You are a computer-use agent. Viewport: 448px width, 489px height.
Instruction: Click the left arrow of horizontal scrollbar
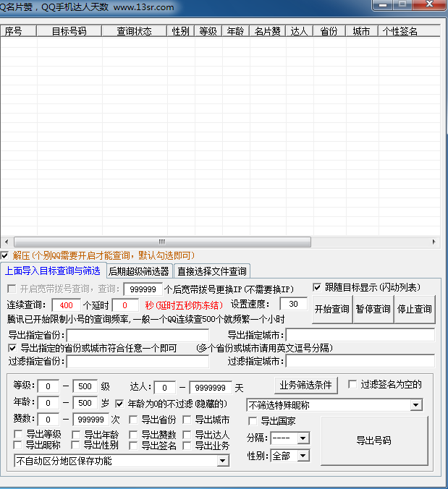(5, 242)
